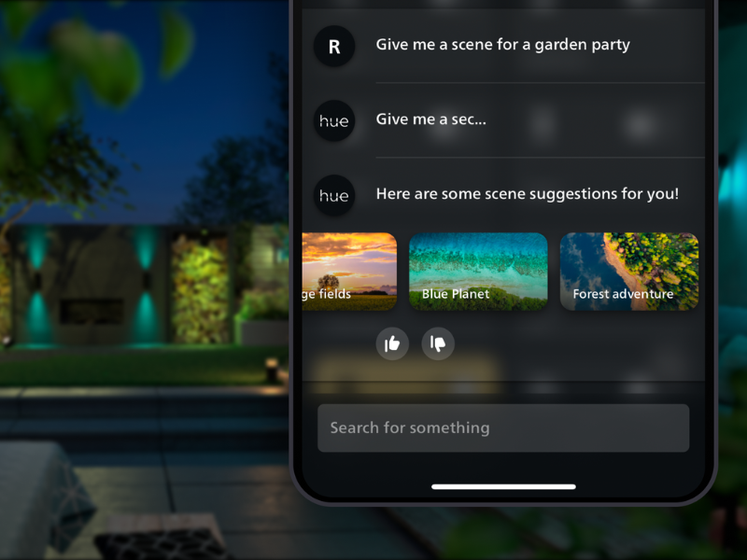747x560 pixels.
Task: Click the 'Give me a sec...' reply text
Action: point(431,119)
